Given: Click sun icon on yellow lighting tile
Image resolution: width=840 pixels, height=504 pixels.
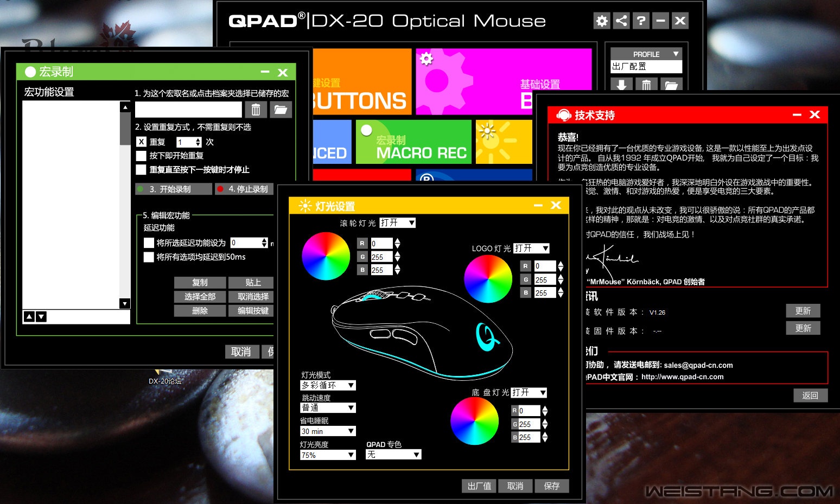Looking at the screenshot, I should click(487, 131).
